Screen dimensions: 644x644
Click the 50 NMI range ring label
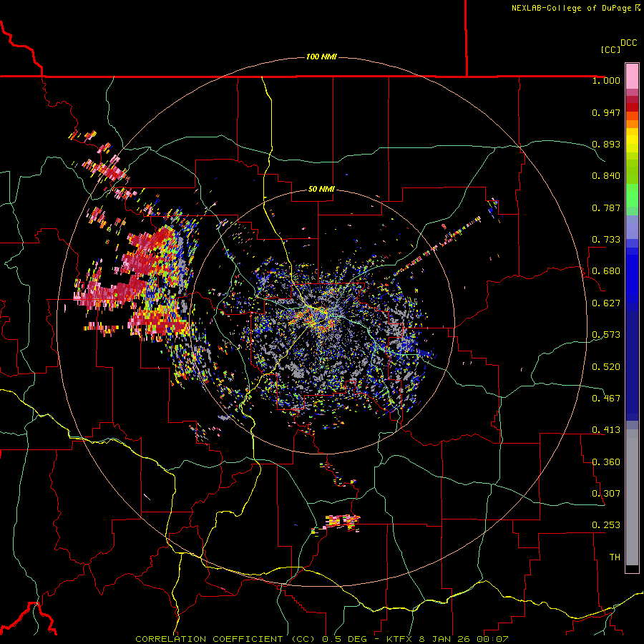click(x=321, y=189)
